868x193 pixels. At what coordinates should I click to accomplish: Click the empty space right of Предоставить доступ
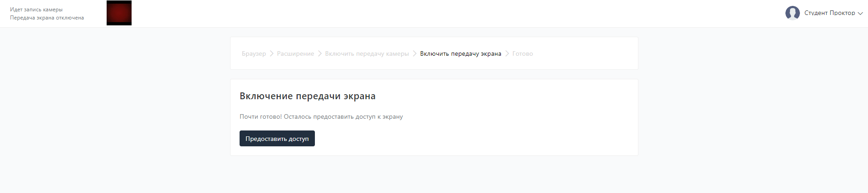tap(454, 139)
